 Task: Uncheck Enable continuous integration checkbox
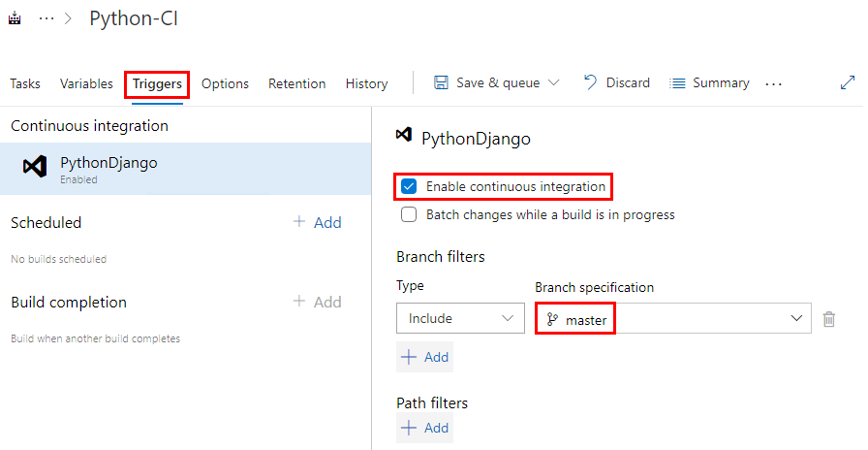pos(409,187)
